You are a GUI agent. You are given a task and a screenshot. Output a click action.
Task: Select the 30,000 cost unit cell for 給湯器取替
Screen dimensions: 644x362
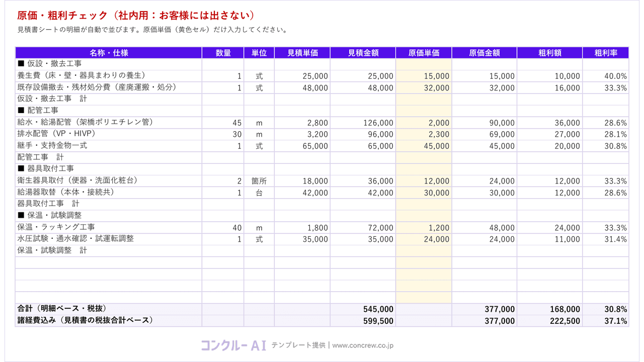click(424, 193)
